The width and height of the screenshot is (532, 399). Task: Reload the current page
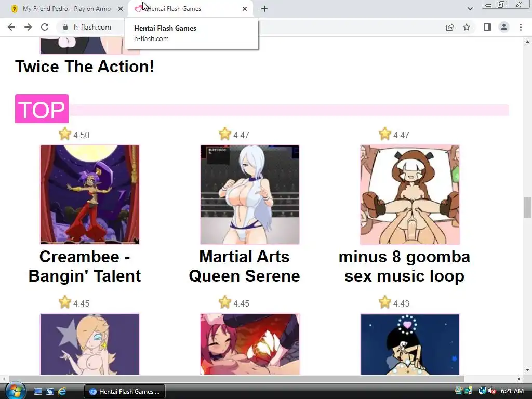click(x=45, y=27)
